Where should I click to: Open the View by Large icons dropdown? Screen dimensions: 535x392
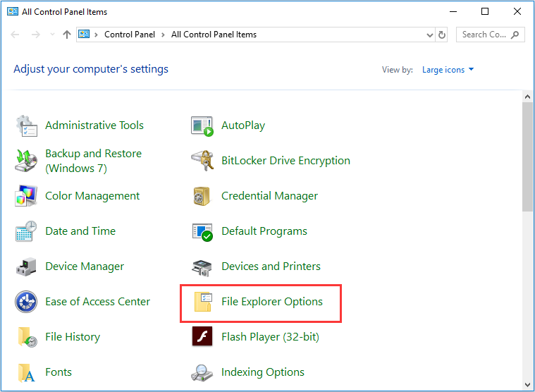tap(448, 70)
